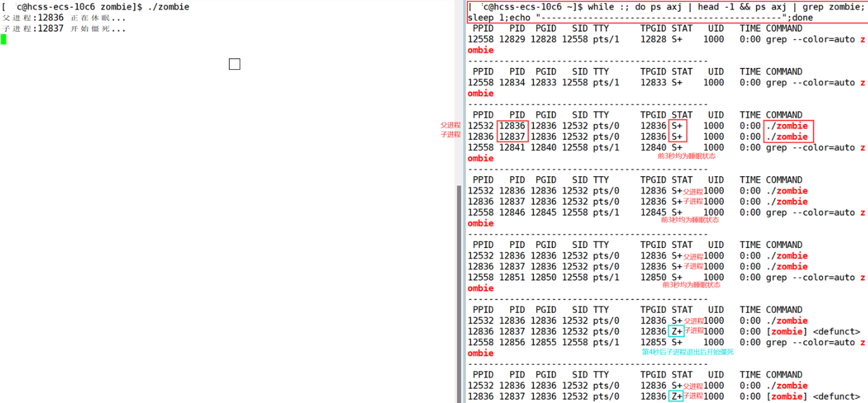Click "grep --color=auto" in the PID 12841 row
This screenshot has height=403, width=868.
(811, 147)
